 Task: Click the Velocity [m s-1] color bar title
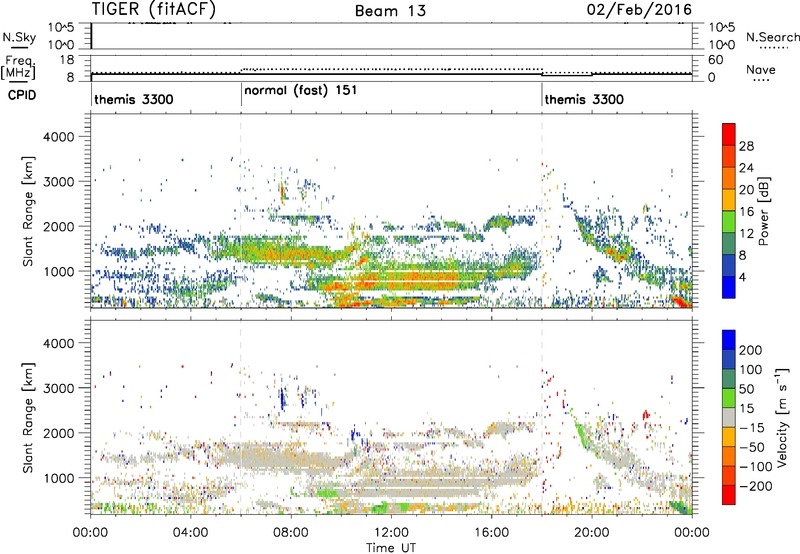(x=782, y=418)
